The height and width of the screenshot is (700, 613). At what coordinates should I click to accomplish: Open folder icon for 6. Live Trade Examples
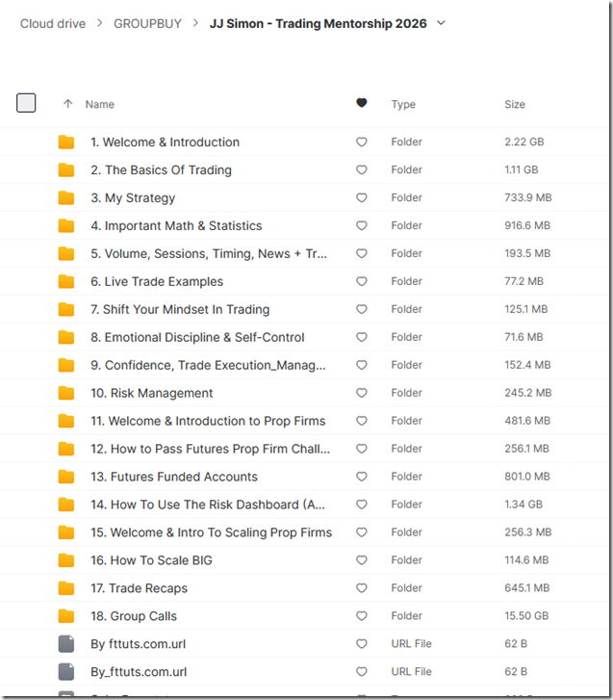point(66,281)
